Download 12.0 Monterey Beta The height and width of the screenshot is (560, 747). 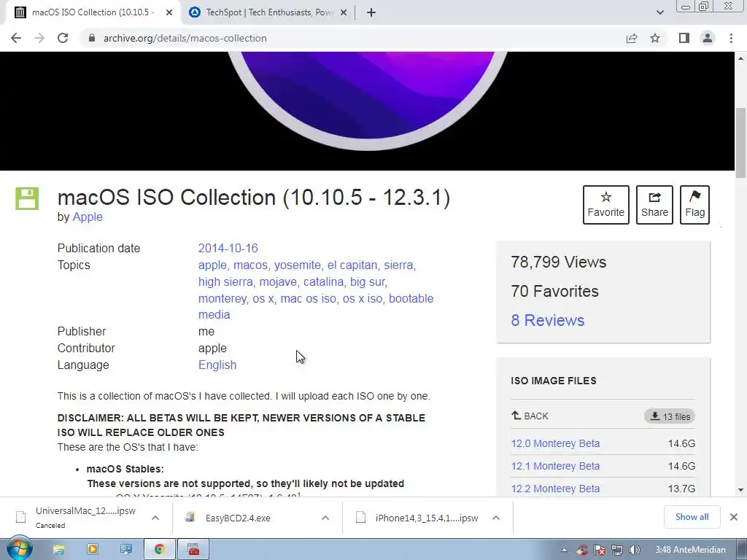(555, 443)
